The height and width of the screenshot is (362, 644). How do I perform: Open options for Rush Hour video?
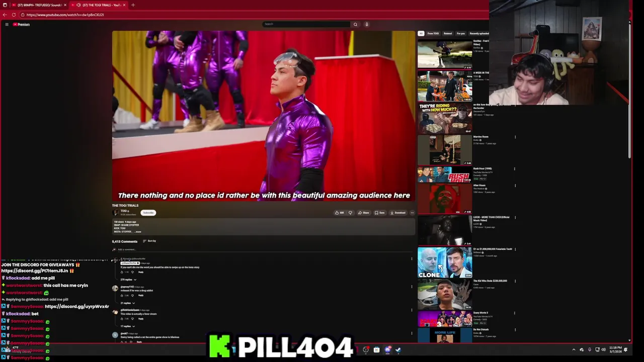click(515, 169)
